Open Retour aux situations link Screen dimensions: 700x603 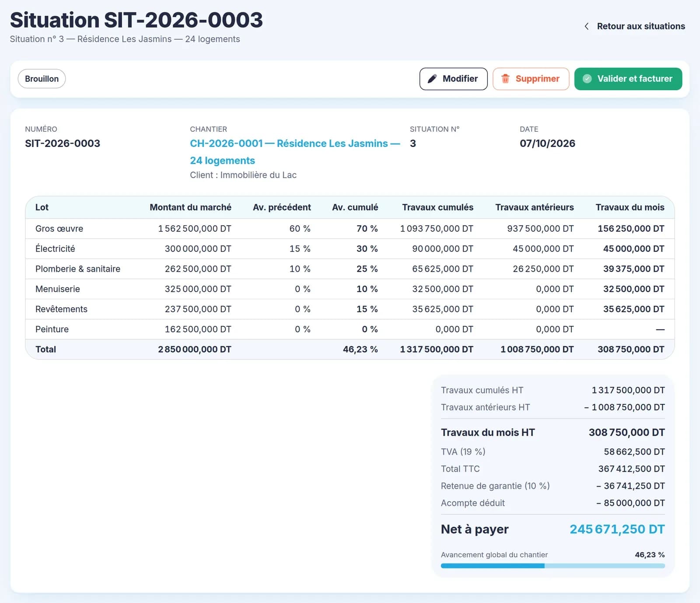point(640,26)
